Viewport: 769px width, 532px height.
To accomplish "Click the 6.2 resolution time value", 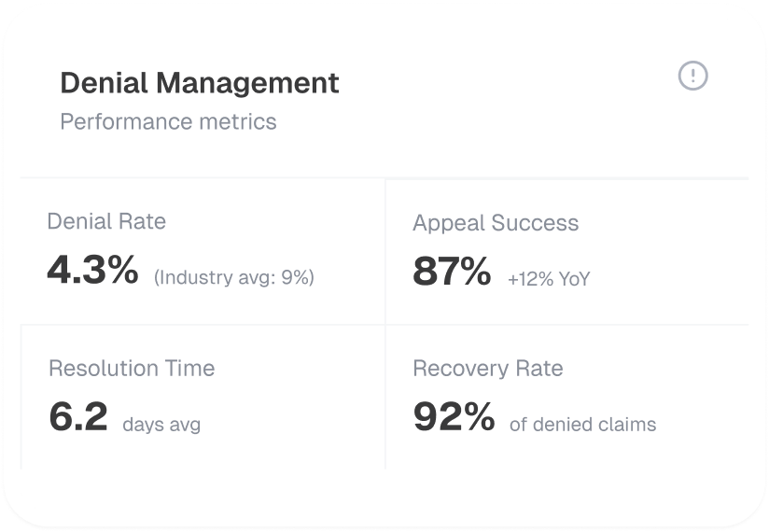I will (78, 416).
